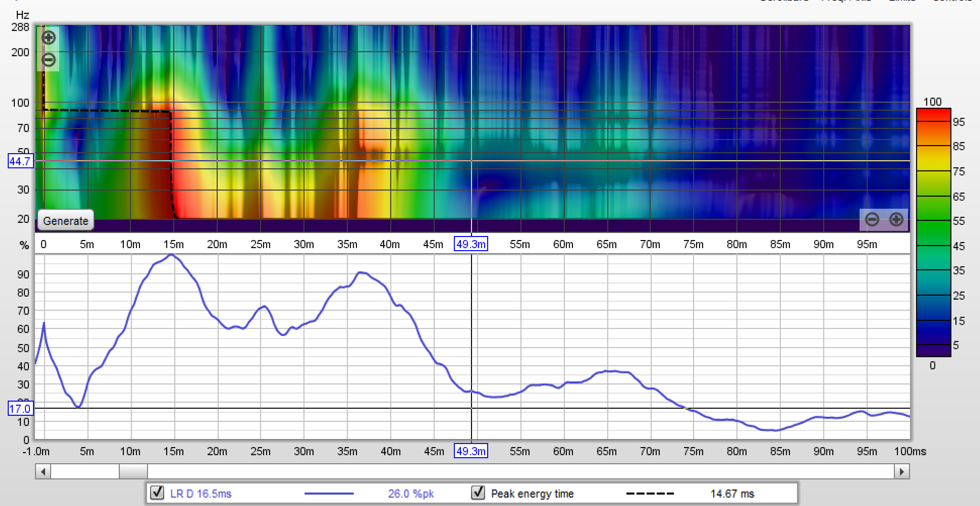Click the 17.0 percent cursor value label

20,408
